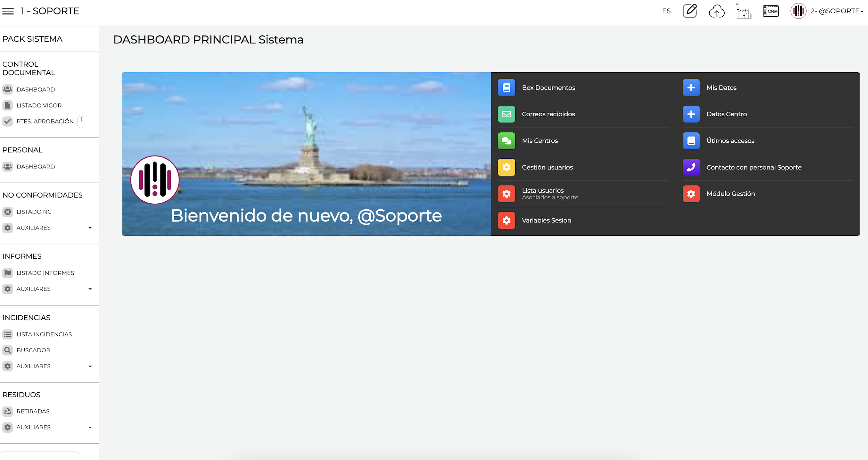Click the Listado Vigor file icon

pyautogui.click(x=8, y=106)
